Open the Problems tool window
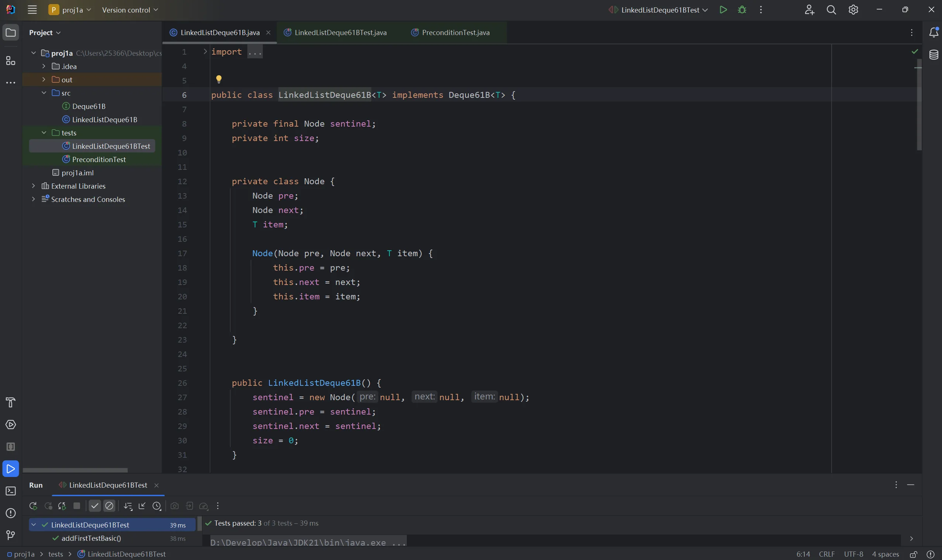Screen dimensions: 942x560 tap(11, 513)
